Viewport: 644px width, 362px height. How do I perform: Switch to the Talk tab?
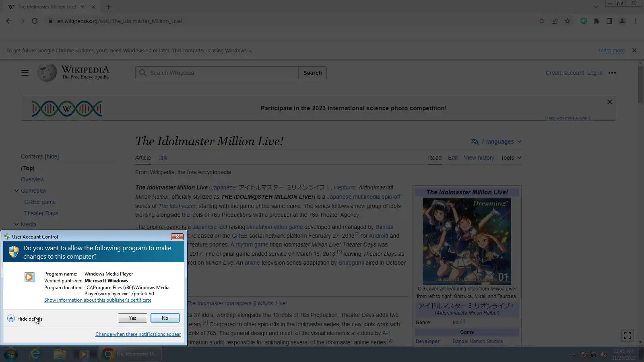coord(162,158)
